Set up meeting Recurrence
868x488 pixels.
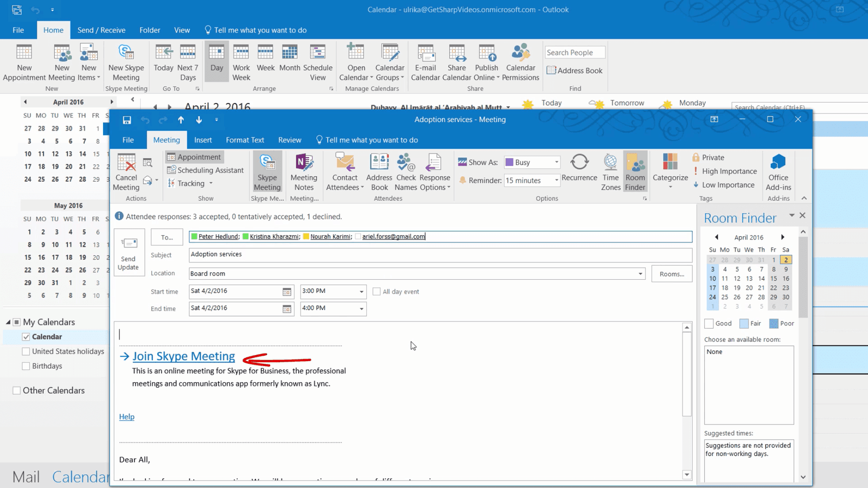coord(579,168)
